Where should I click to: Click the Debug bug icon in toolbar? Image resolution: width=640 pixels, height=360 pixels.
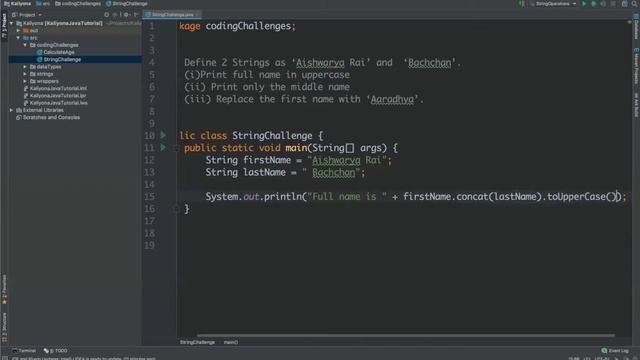[593, 4]
